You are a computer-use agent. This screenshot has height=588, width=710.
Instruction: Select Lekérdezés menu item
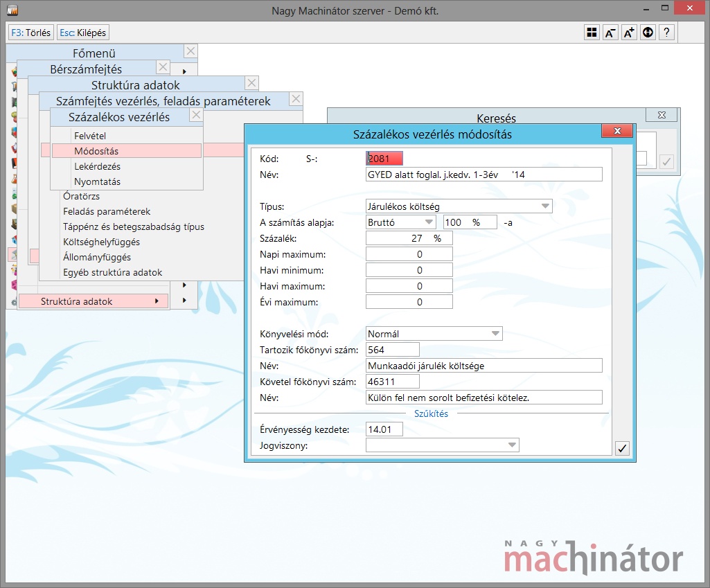point(127,166)
